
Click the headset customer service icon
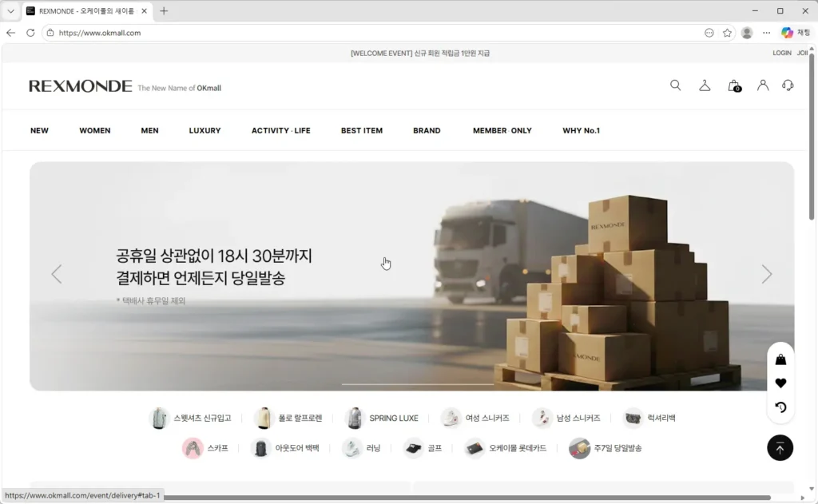tap(788, 85)
